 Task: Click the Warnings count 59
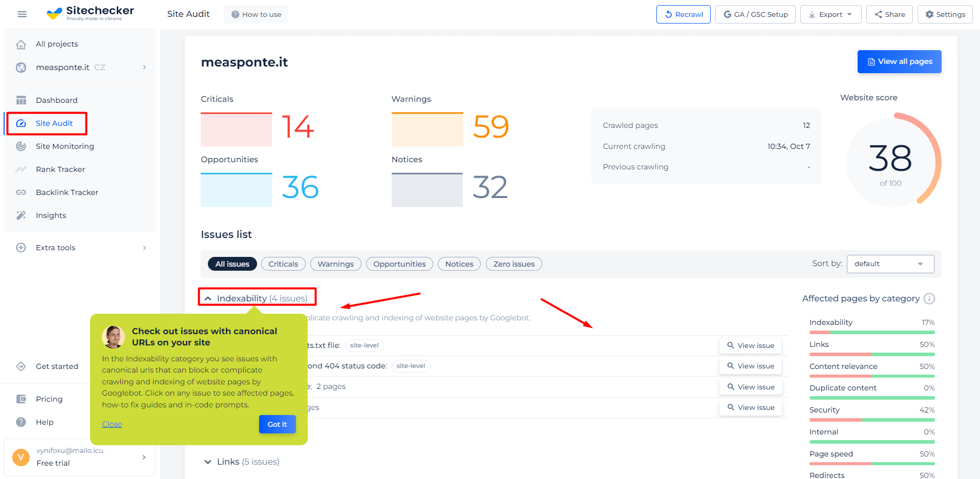491,127
